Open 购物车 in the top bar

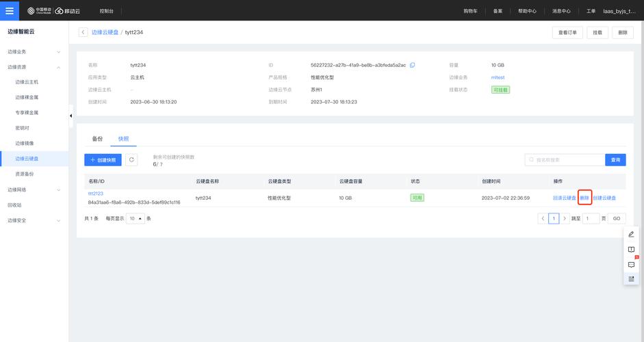coord(470,11)
